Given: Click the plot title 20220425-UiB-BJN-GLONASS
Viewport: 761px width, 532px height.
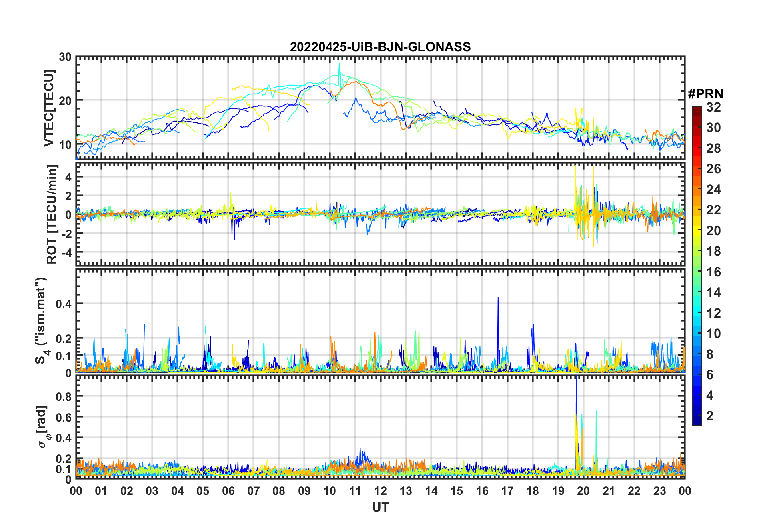Looking at the screenshot, I should click(x=380, y=47).
